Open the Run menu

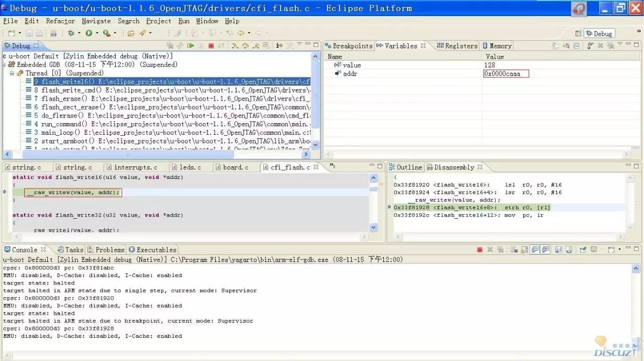(184, 21)
